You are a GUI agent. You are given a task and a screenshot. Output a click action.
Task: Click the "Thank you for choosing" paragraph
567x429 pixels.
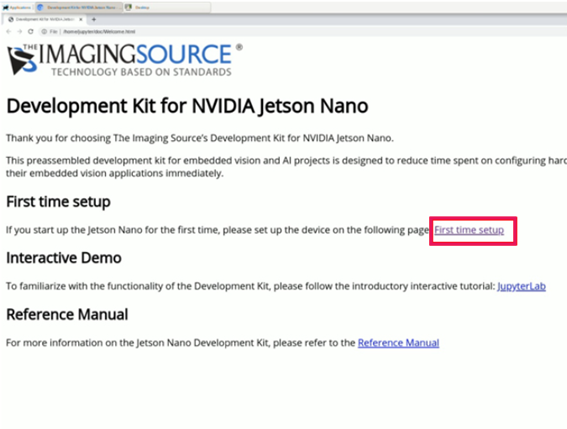tap(200, 138)
